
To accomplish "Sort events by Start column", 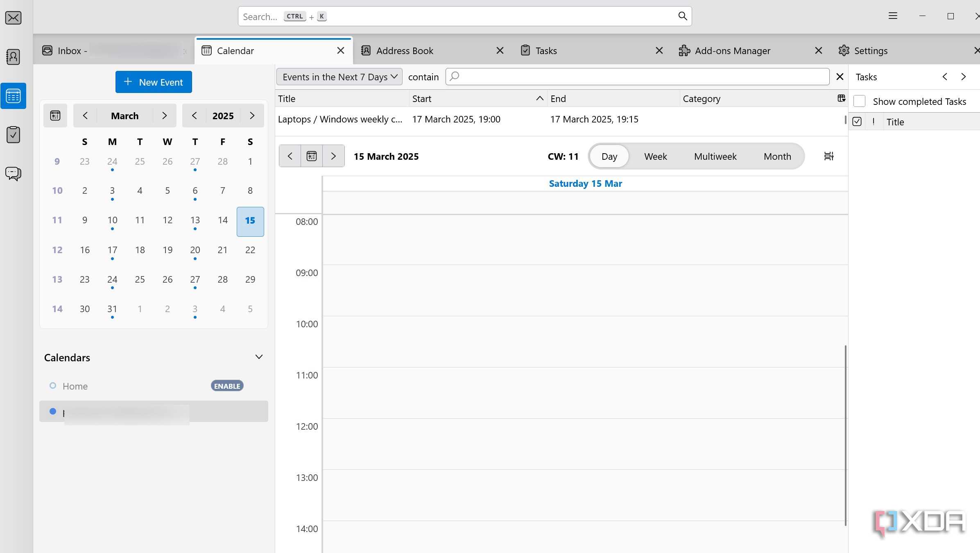I will tap(478, 99).
